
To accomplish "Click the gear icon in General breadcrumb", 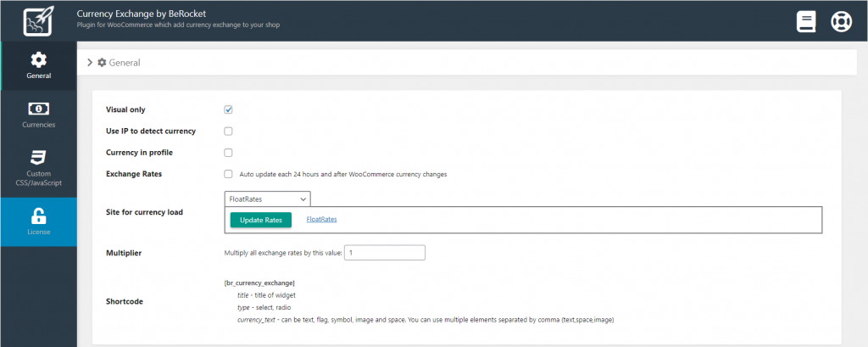I will 102,63.
